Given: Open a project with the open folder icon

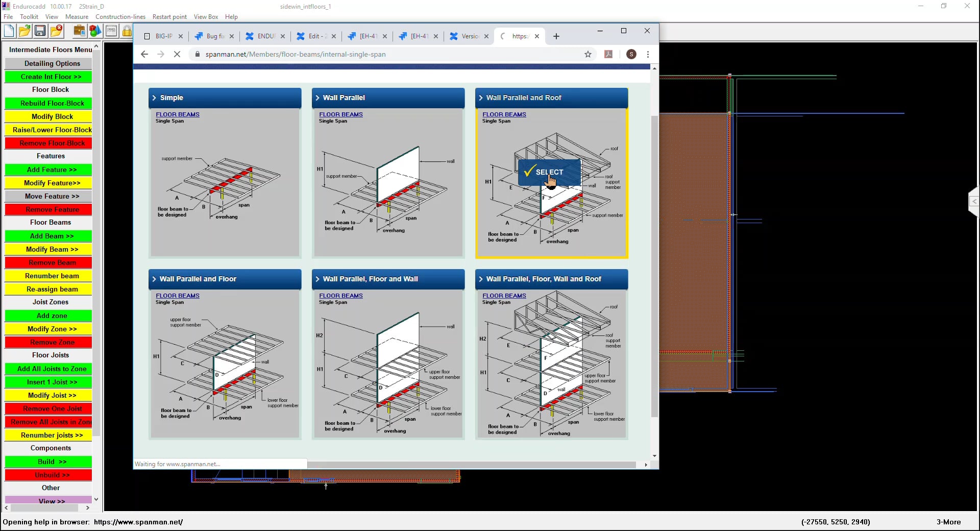Looking at the screenshot, I should point(24,31).
